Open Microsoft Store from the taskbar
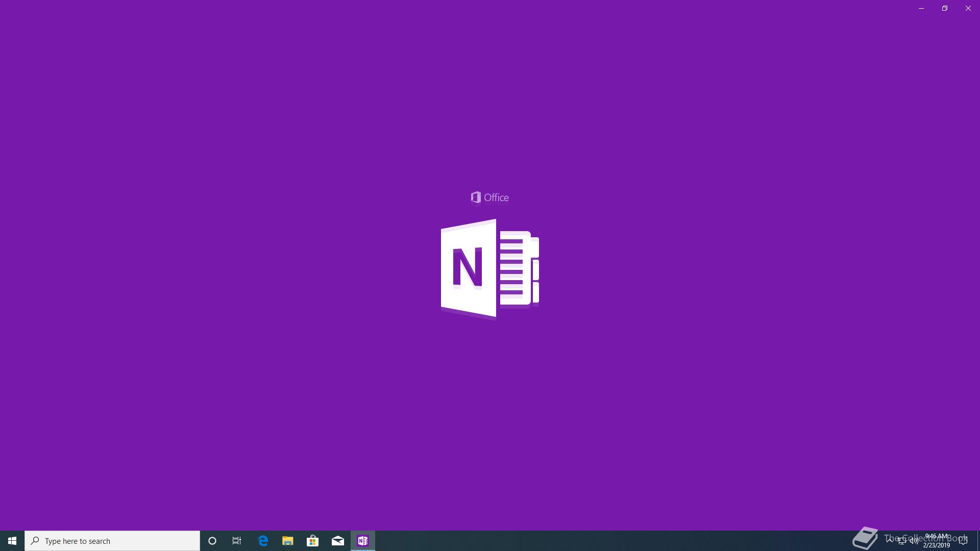This screenshot has height=551, width=980. [x=312, y=541]
